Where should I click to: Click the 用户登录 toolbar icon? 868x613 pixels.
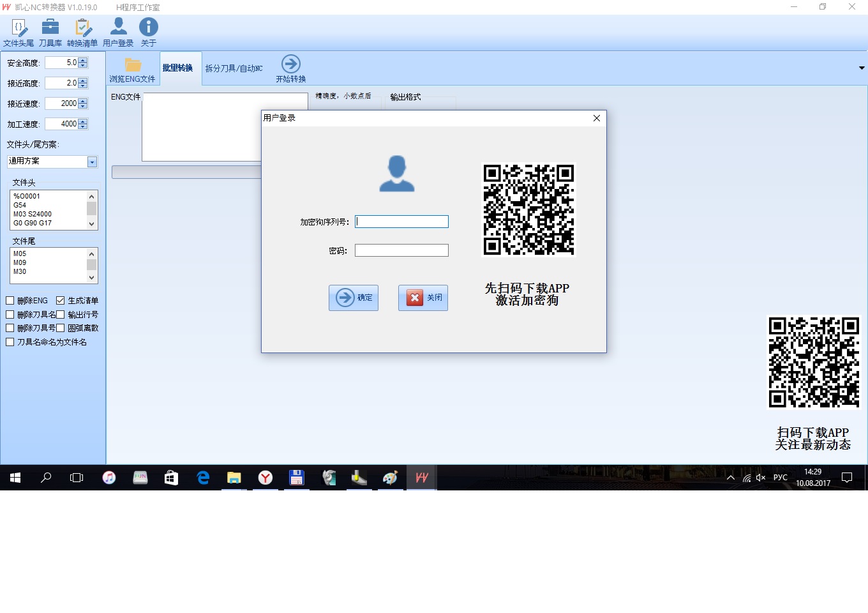(x=118, y=33)
